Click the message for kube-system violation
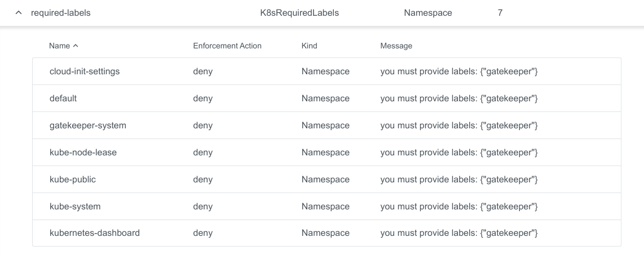Image resolution: width=644 pixels, height=264 pixels. click(458, 207)
